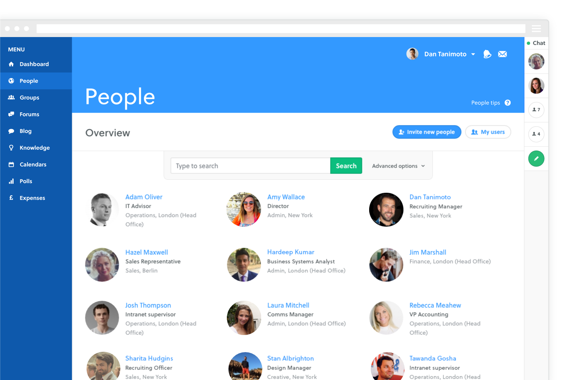The image size is (588, 380).
Task: Click the My users button
Action: [488, 132]
